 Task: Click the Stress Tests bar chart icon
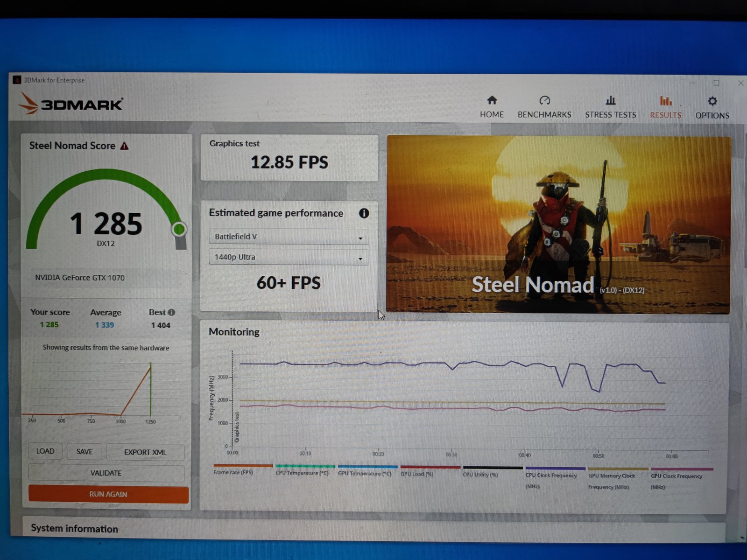point(610,100)
